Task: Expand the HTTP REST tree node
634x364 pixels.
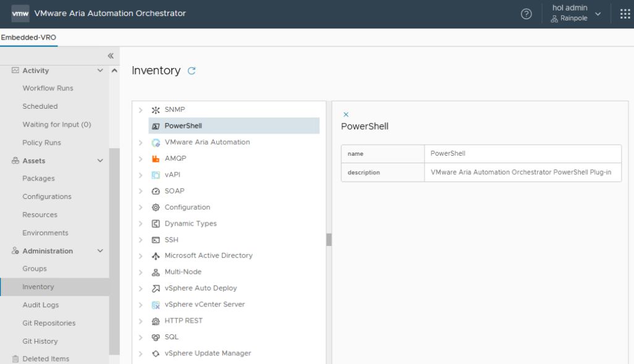Action: coord(140,321)
